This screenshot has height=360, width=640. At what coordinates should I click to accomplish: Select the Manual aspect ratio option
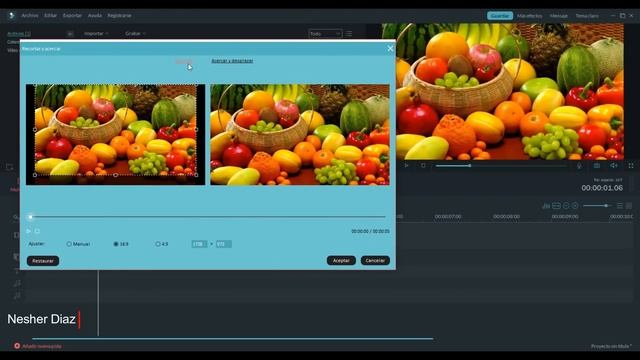pyautogui.click(x=78, y=244)
